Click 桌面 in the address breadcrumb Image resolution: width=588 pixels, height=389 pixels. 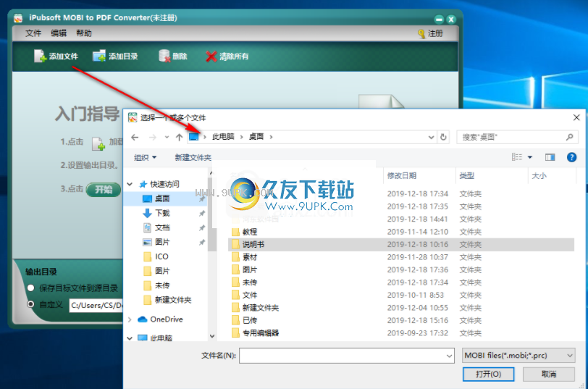pos(256,137)
